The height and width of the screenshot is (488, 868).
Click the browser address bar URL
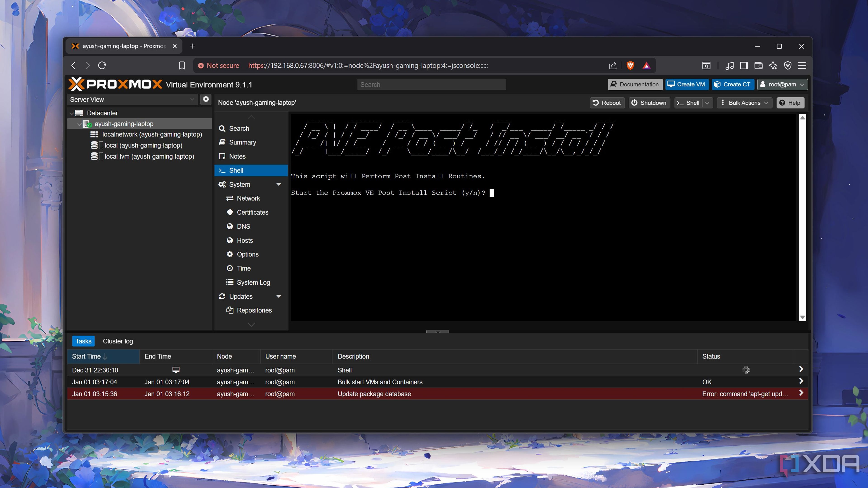coord(368,65)
